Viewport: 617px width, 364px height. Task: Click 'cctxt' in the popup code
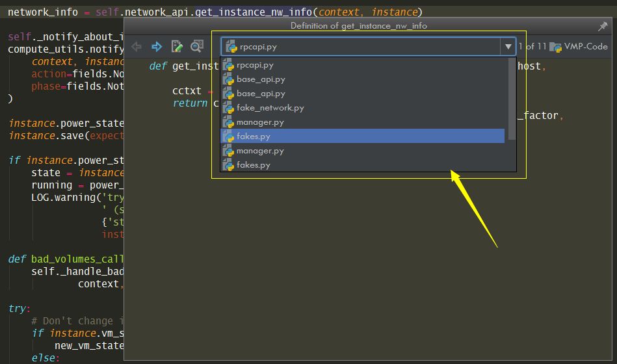(187, 91)
